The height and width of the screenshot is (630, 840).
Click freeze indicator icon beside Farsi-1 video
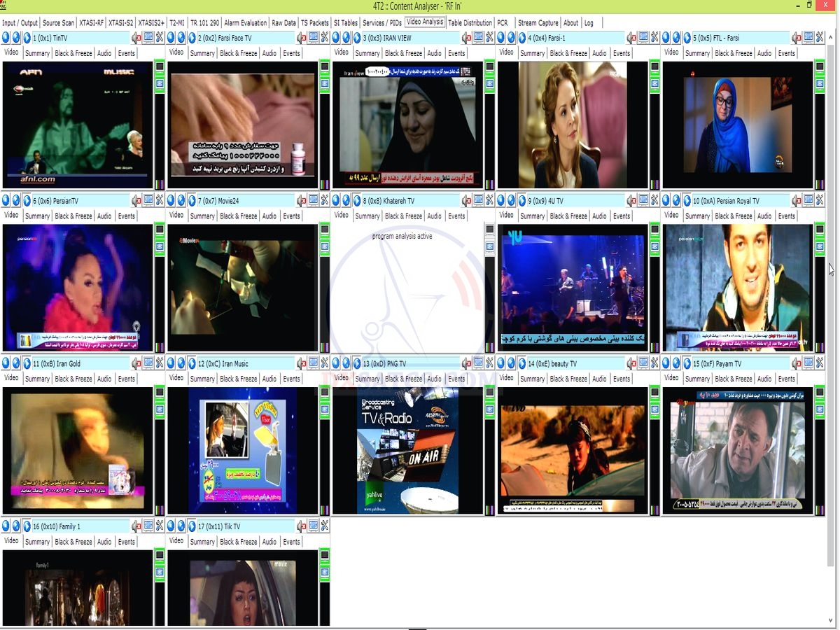[x=654, y=83]
